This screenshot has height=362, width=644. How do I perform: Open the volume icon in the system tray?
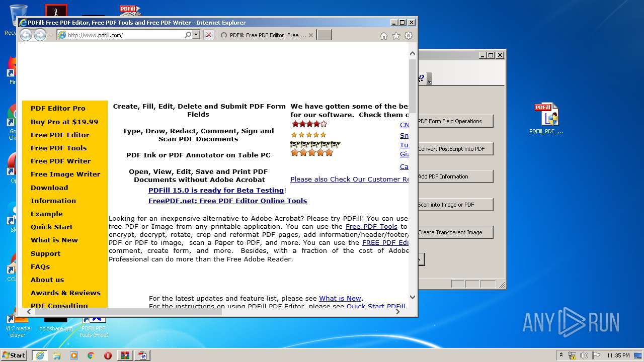[584, 355]
